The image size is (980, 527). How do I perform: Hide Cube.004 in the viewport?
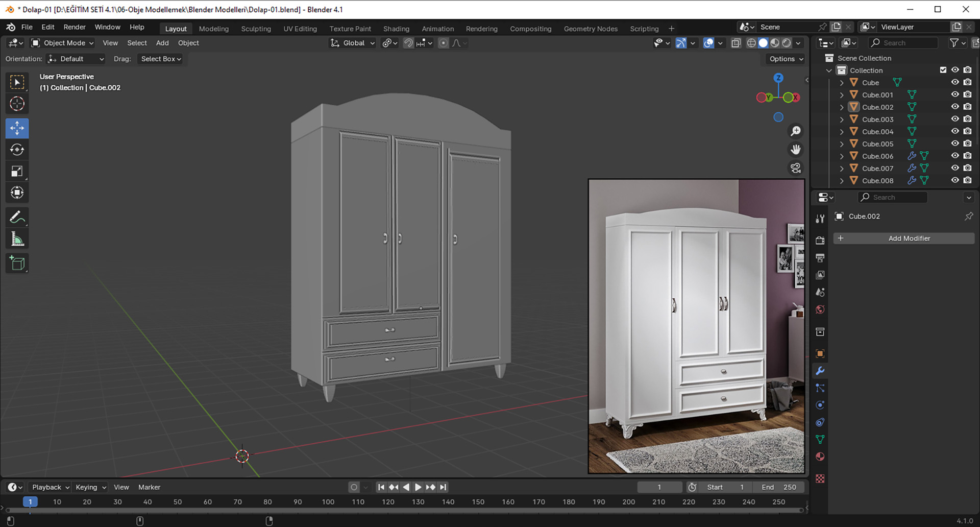coord(954,131)
